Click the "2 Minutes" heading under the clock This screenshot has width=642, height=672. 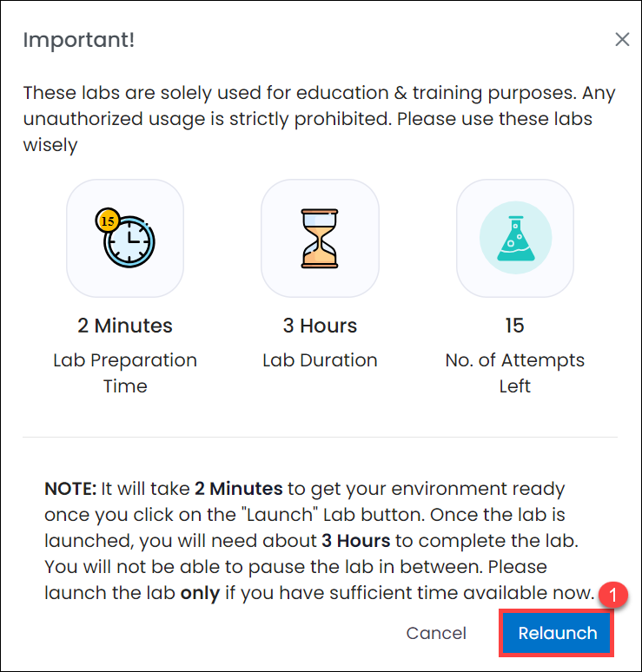[125, 326]
